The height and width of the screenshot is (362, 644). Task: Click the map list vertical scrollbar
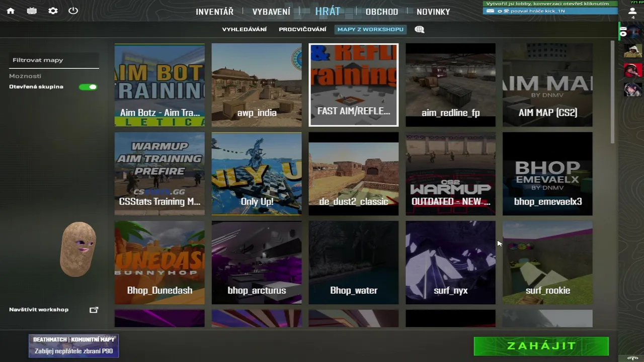click(612, 92)
